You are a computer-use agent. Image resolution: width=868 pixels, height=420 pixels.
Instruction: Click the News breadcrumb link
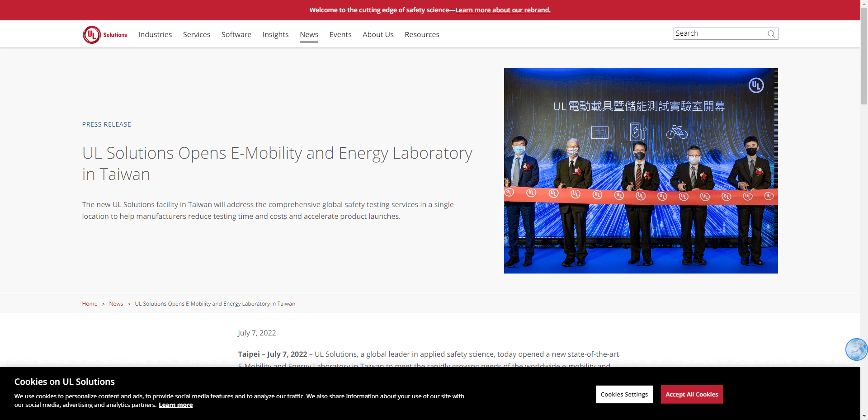pyautogui.click(x=116, y=304)
